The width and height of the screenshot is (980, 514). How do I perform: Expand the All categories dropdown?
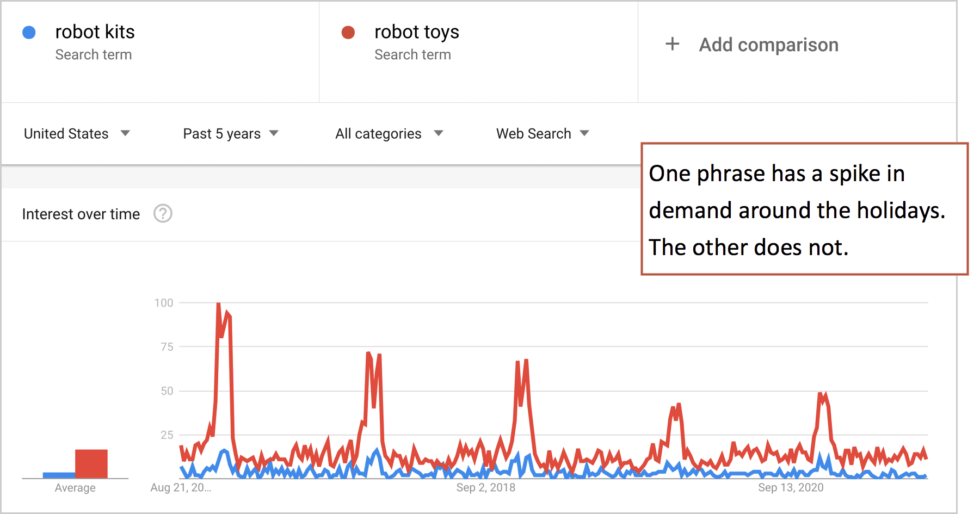(389, 134)
